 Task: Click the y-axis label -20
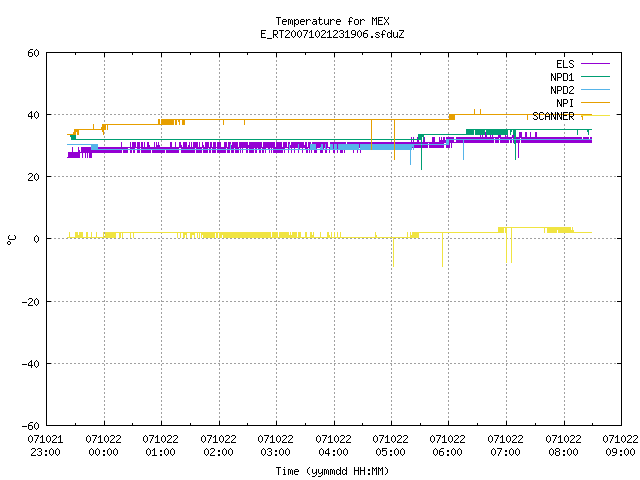click(x=31, y=302)
